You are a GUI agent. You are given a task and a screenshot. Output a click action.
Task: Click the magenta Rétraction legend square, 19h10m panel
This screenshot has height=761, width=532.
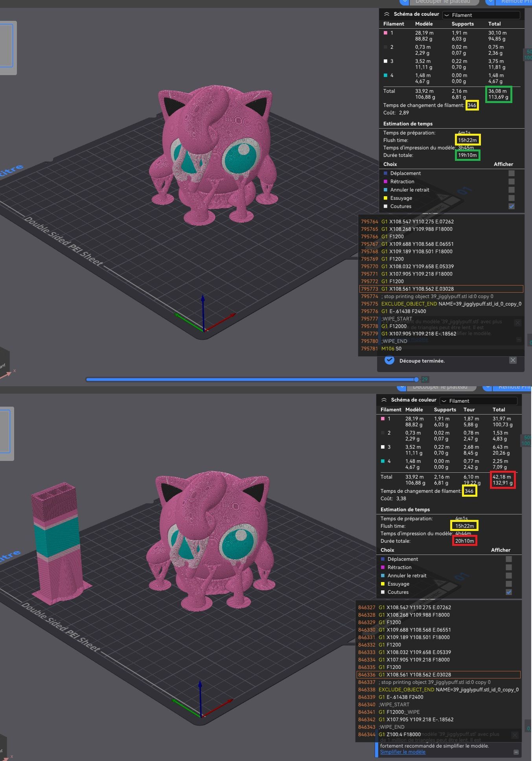pos(385,181)
